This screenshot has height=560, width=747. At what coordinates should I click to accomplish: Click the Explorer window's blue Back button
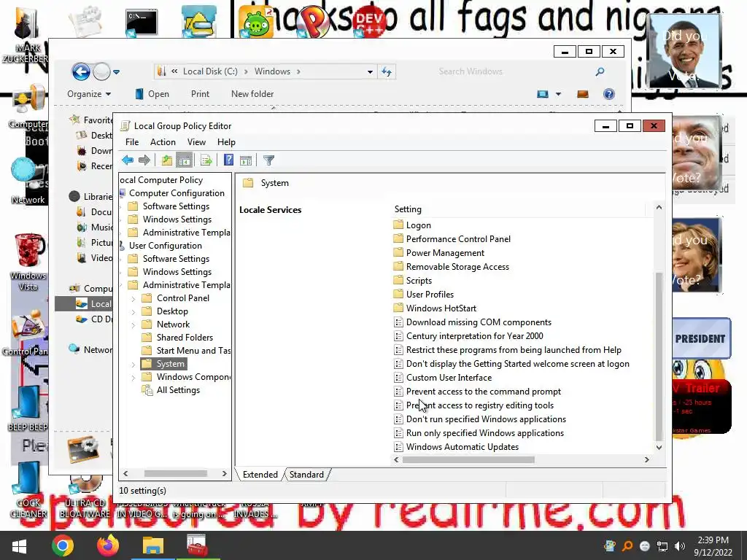click(x=81, y=72)
